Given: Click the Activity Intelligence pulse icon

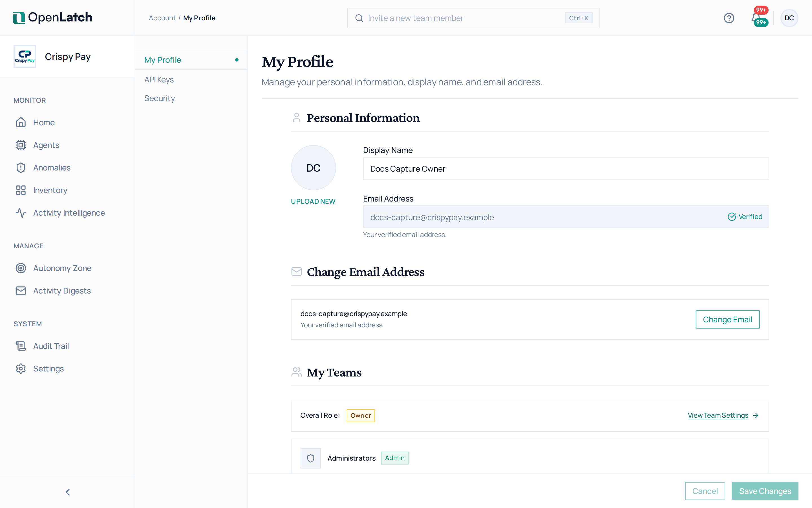Looking at the screenshot, I should 21,213.
